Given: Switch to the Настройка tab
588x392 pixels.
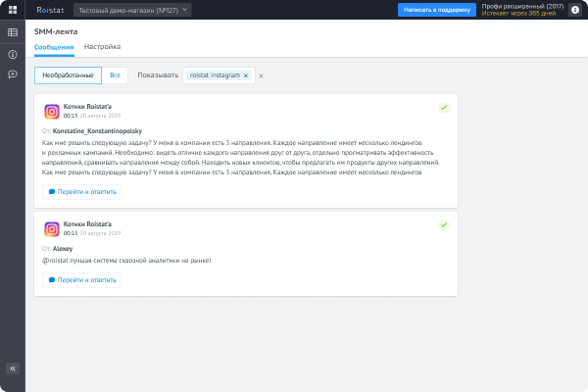Looking at the screenshot, I should (102, 46).
